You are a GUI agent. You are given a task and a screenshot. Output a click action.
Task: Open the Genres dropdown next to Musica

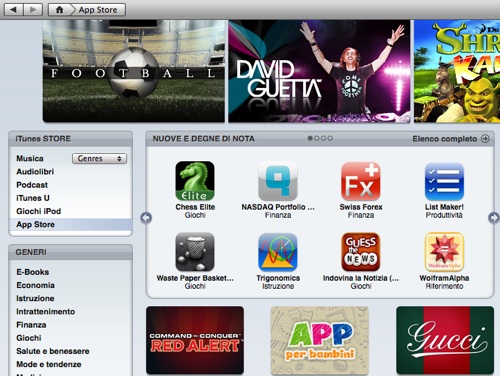tap(99, 159)
